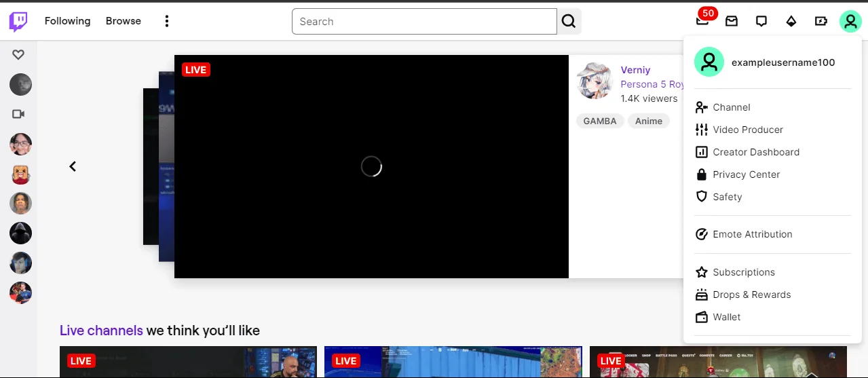The height and width of the screenshot is (378, 868).
Task: Open the Following page link
Action: point(67,21)
